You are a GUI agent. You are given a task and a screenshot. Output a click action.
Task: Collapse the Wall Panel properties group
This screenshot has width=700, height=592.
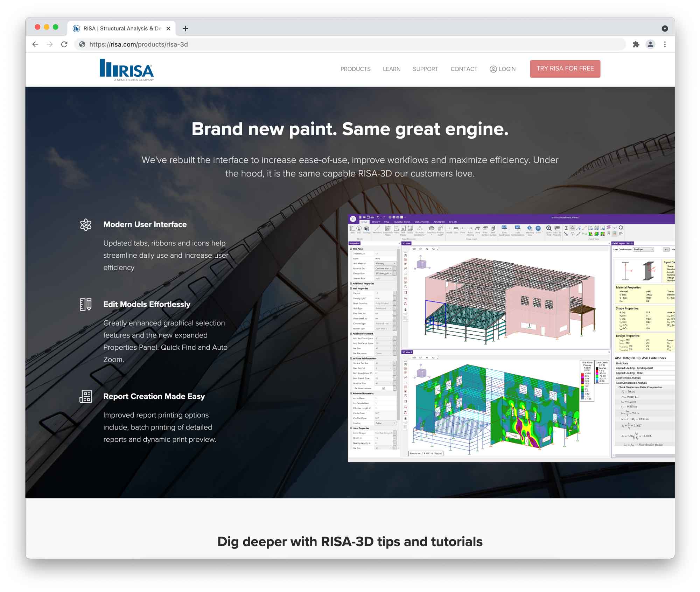tap(351, 249)
